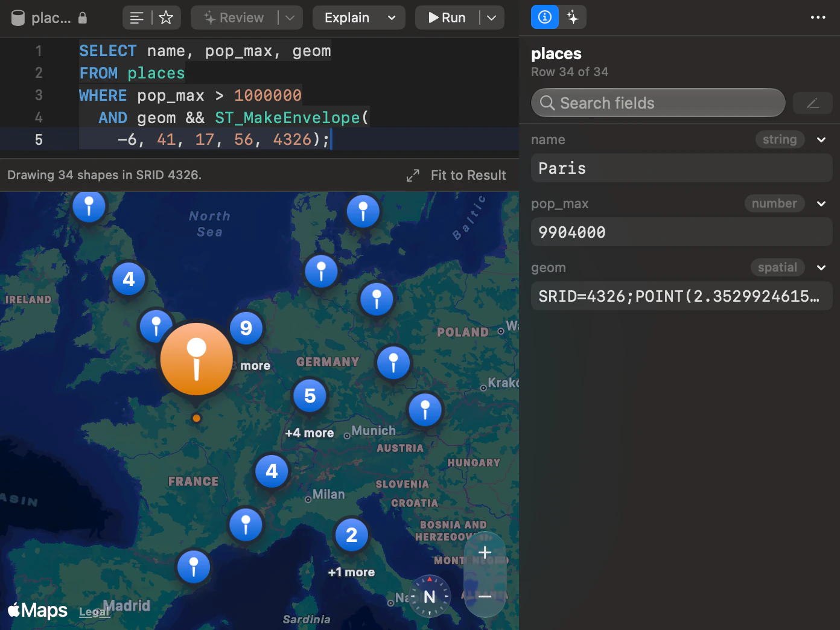Click the geom SRID=4326;POINT value
Image resolution: width=840 pixels, height=630 pixels.
682,296
